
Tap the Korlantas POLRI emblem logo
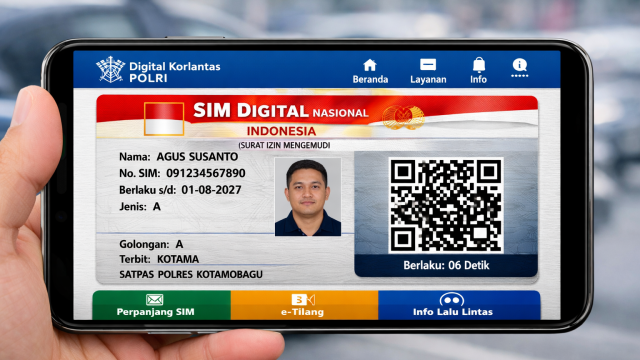[110, 69]
